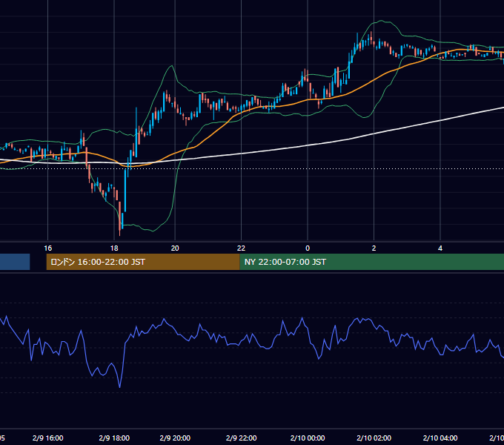Click the NY 22:00-07:00 JST session bar

point(372,262)
